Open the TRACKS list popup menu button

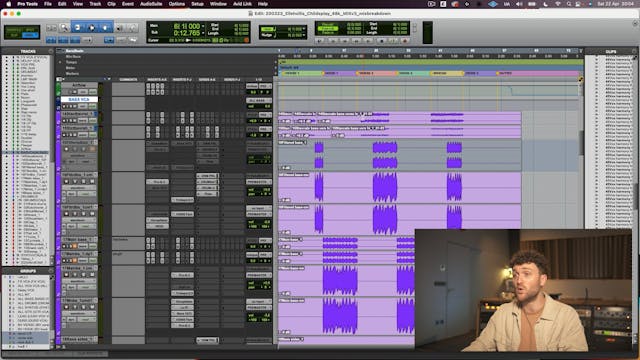point(51,51)
